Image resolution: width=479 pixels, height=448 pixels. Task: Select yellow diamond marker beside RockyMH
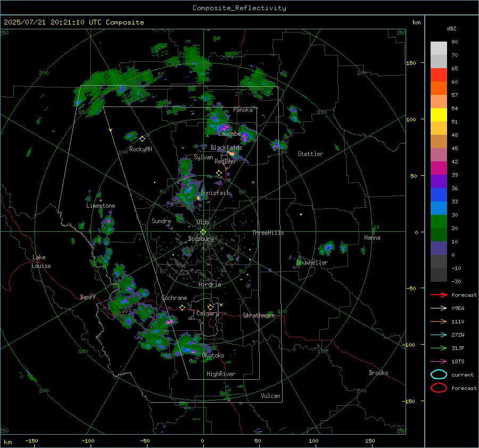pos(142,139)
